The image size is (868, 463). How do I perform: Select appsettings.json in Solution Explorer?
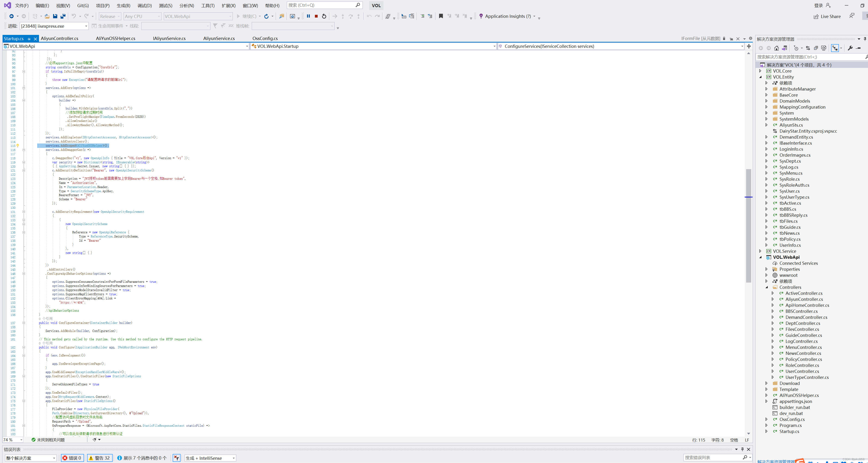(x=796, y=401)
